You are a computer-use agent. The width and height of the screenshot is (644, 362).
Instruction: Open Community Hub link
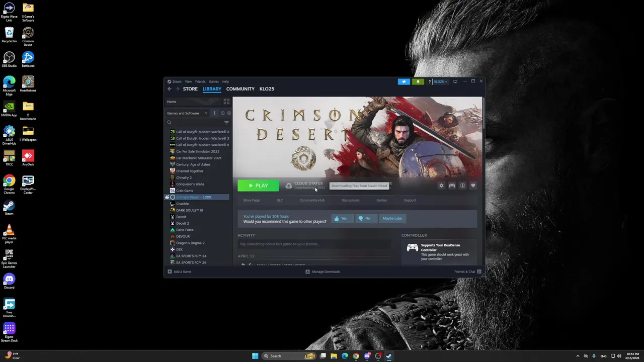pyautogui.click(x=312, y=200)
